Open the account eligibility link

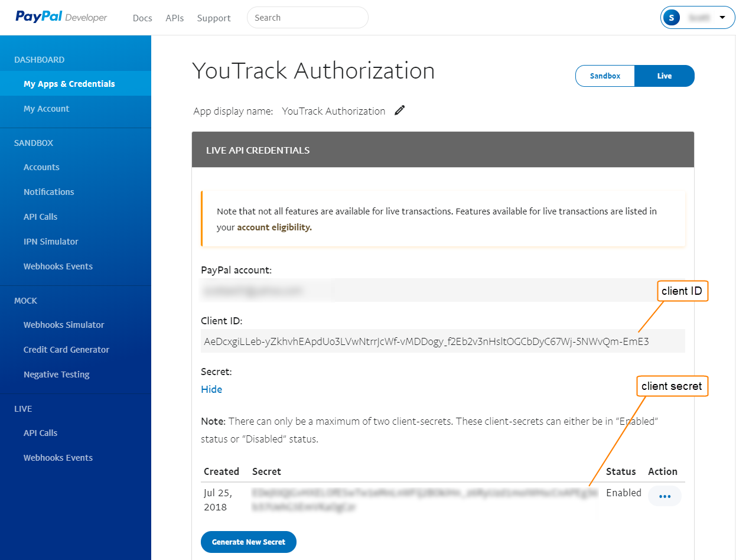click(273, 227)
